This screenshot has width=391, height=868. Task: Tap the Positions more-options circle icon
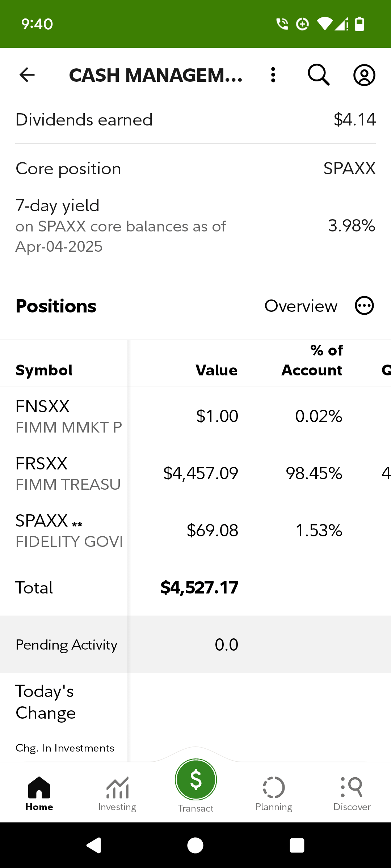pos(364,306)
